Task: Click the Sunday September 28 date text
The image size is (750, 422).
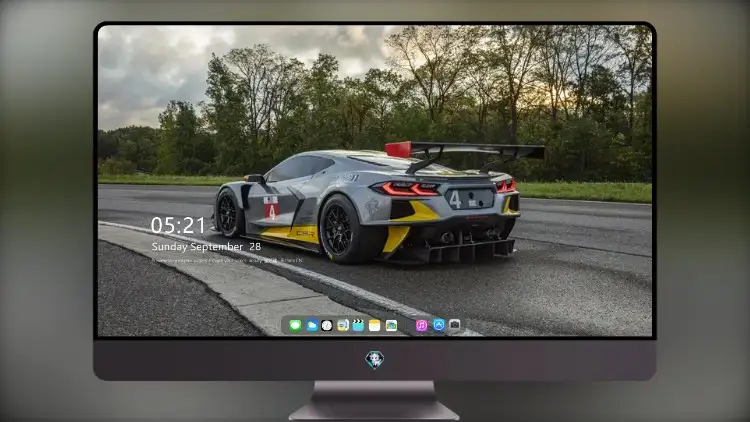Action: pos(206,246)
